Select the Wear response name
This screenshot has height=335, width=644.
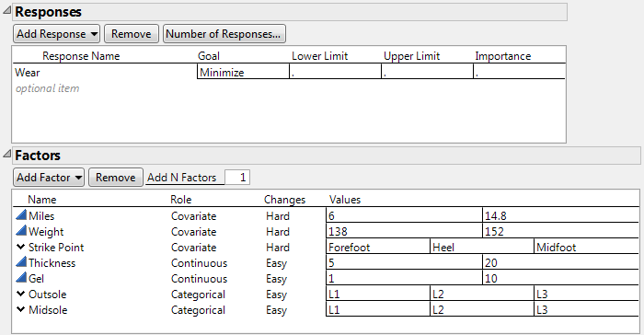28,73
